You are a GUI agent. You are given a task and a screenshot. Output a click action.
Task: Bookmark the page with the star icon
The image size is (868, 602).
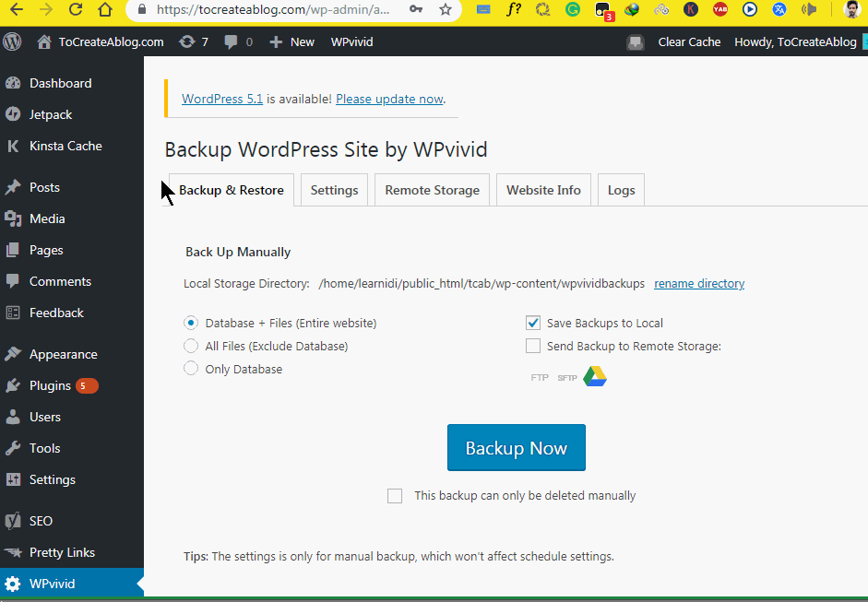click(x=446, y=9)
